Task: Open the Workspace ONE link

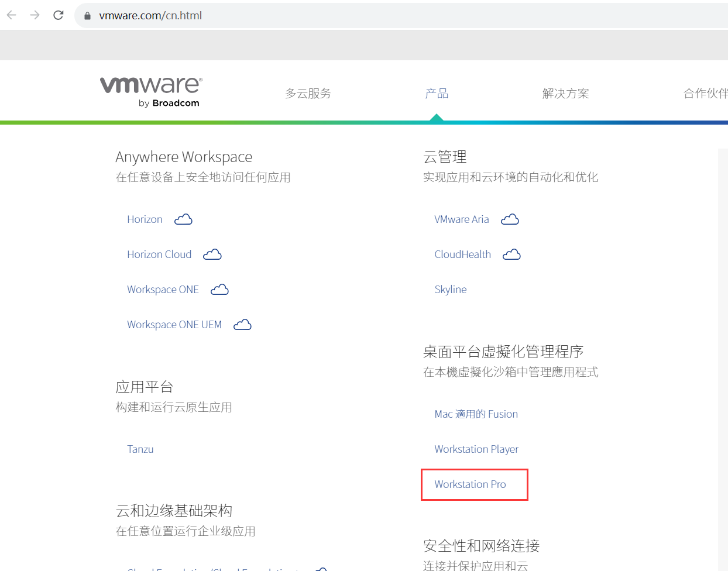Action: tap(163, 290)
